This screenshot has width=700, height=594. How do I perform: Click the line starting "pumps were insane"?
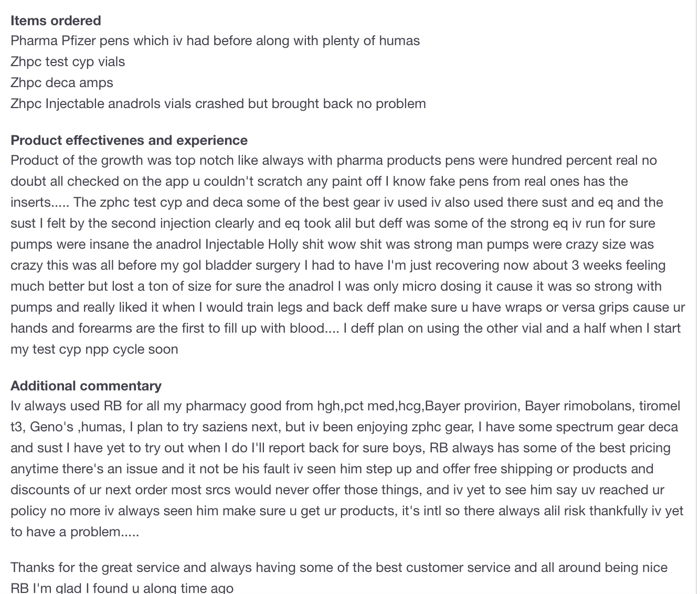[332, 245]
